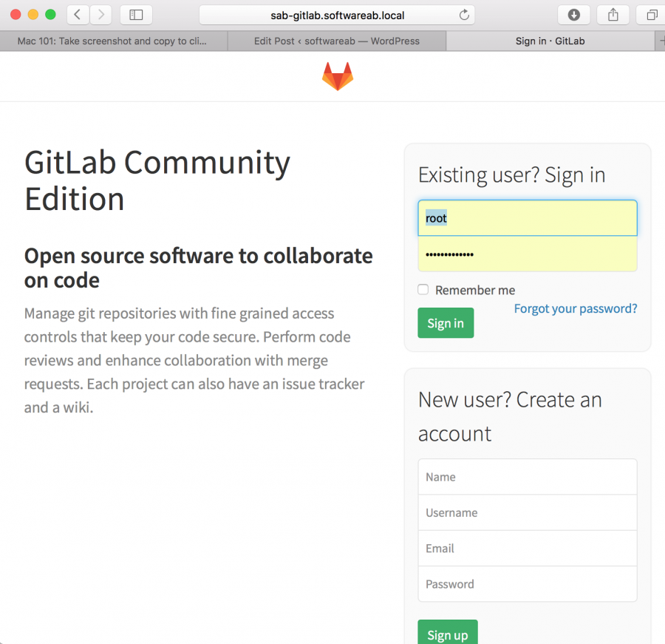The height and width of the screenshot is (644, 665).
Task: Show all tabs in Safari
Action: tap(649, 14)
